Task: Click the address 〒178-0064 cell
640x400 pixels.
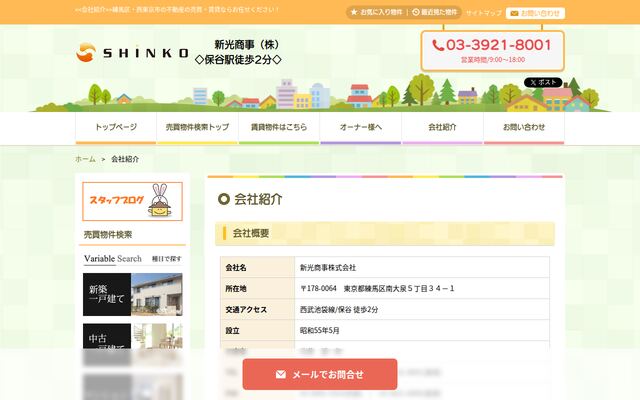Action: click(422, 289)
